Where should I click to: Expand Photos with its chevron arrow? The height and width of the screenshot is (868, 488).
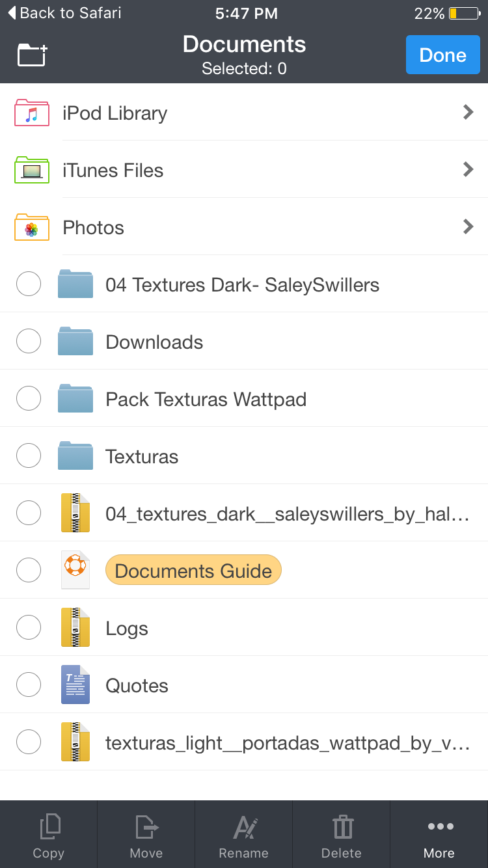pos(468,227)
